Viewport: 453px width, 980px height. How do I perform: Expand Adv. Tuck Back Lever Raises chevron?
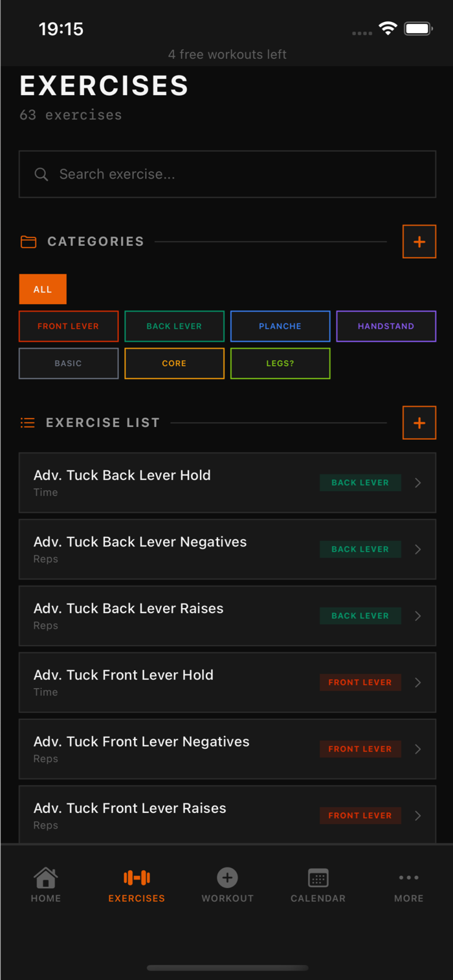point(417,616)
